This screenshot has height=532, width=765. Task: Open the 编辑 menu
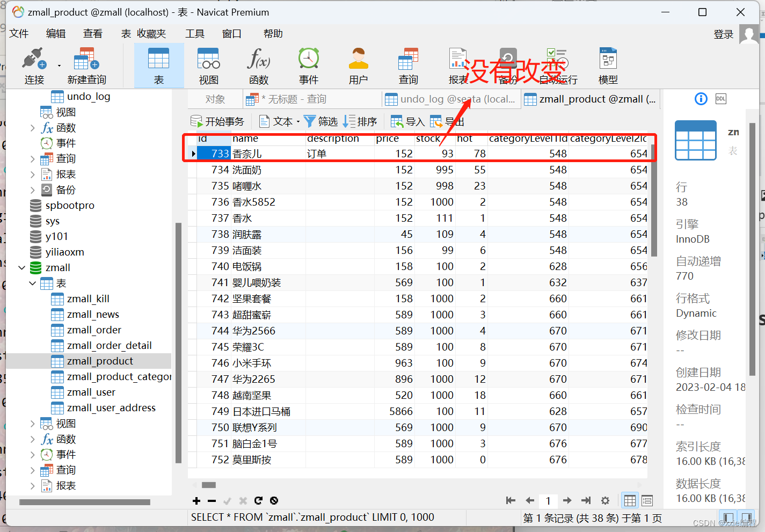tap(56, 33)
